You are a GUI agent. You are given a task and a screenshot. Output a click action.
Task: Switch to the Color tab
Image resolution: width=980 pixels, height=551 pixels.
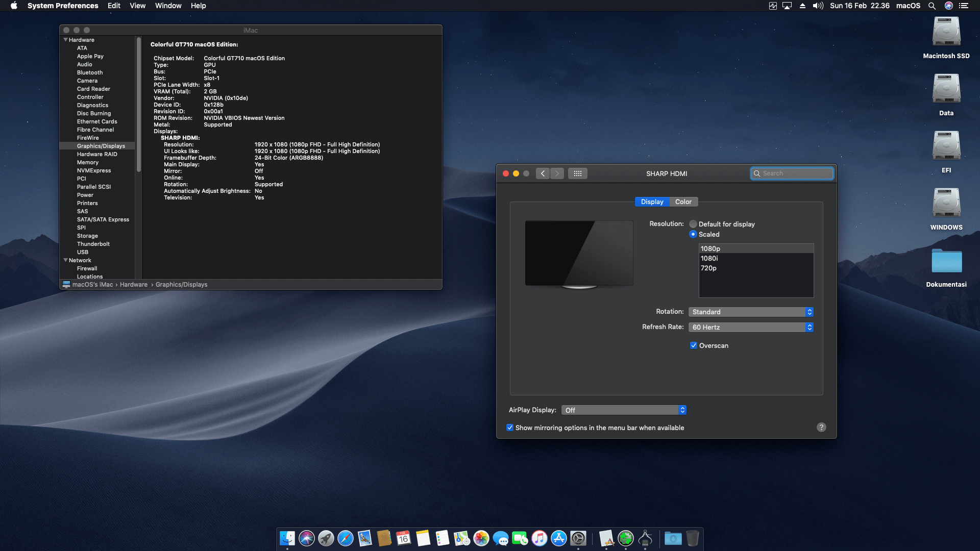683,202
